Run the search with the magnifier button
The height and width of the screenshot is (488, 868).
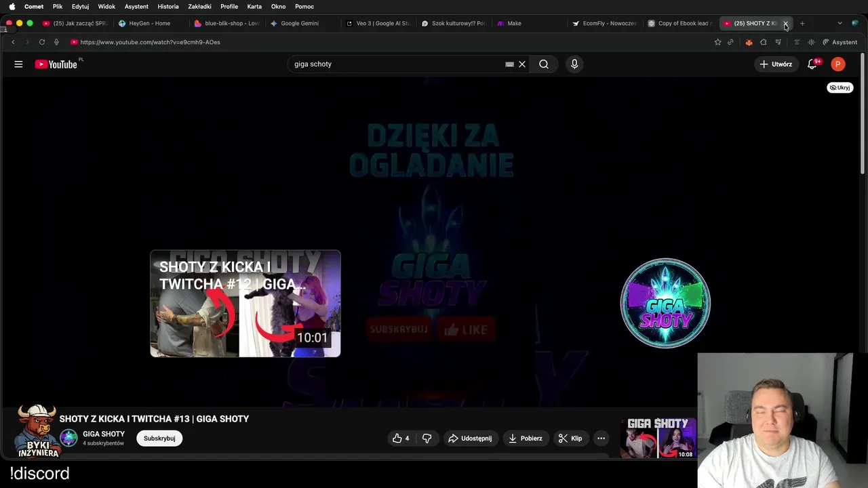point(544,64)
